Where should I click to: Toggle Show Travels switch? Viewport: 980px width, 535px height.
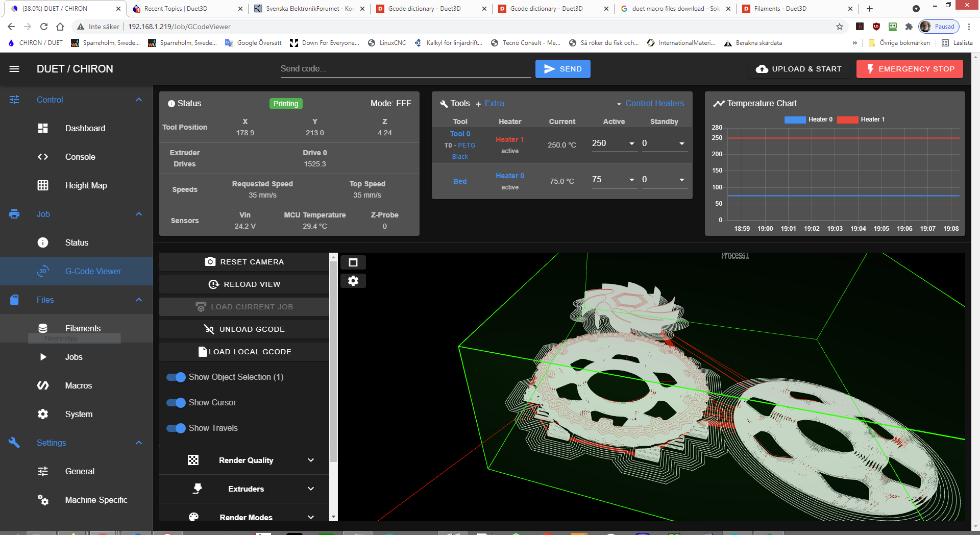(x=176, y=428)
